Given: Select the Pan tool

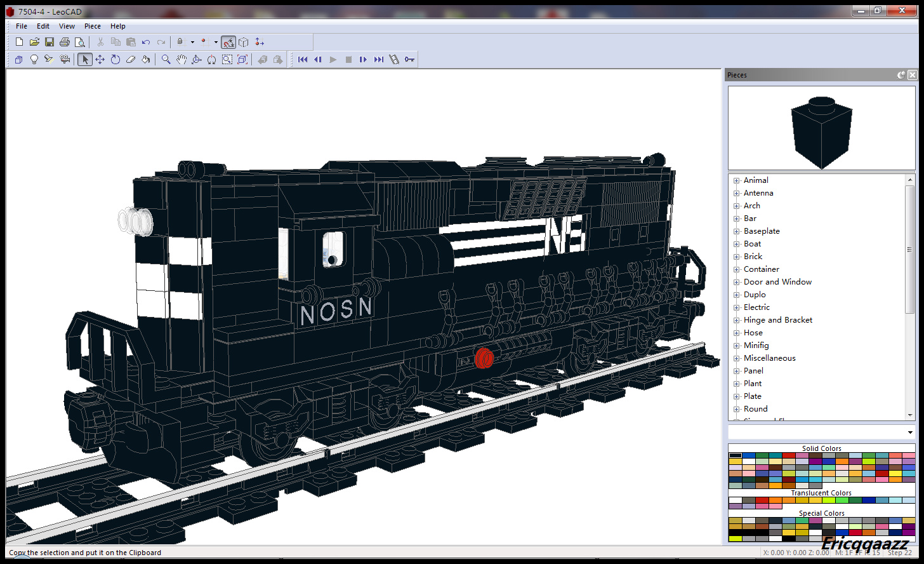Looking at the screenshot, I should (x=182, y=59).
